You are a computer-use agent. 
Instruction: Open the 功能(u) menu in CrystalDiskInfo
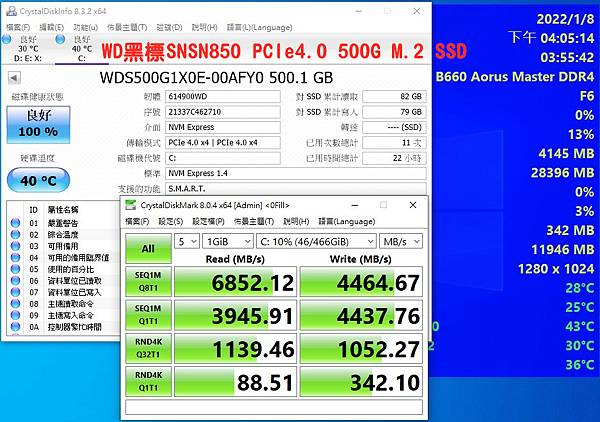tap(85, 27)
